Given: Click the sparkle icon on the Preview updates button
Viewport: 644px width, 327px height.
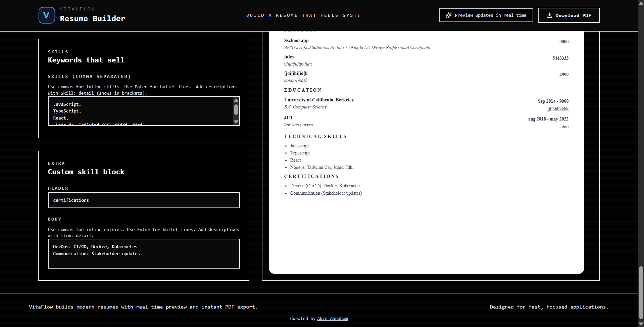Looking at the screenshot, I should point(449,15).
